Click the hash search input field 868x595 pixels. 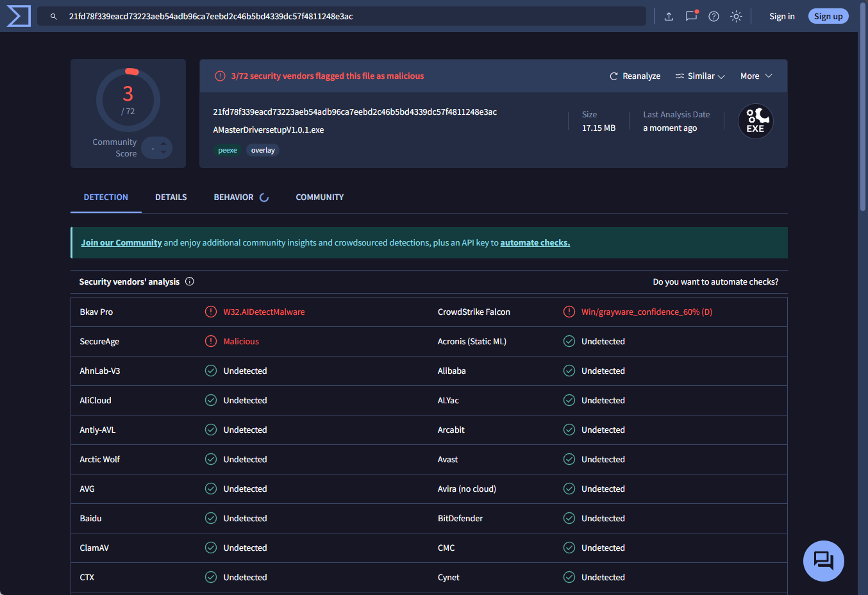(342, 17)
